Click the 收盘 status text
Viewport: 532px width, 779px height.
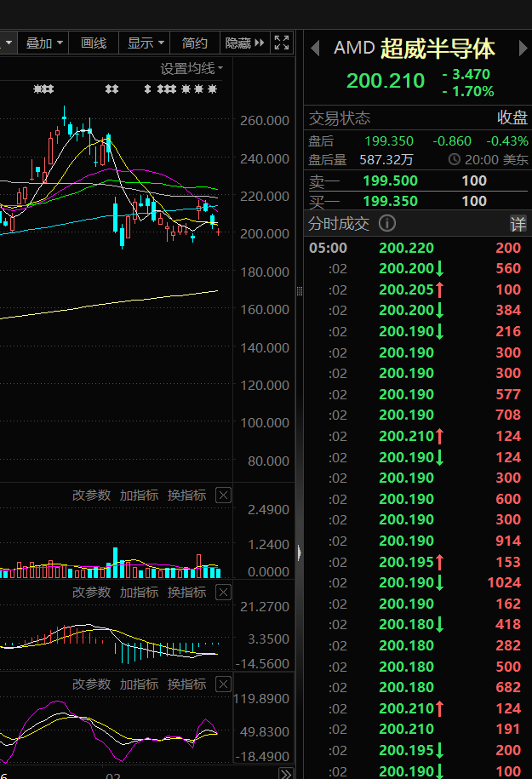click(x=512, y=117)
